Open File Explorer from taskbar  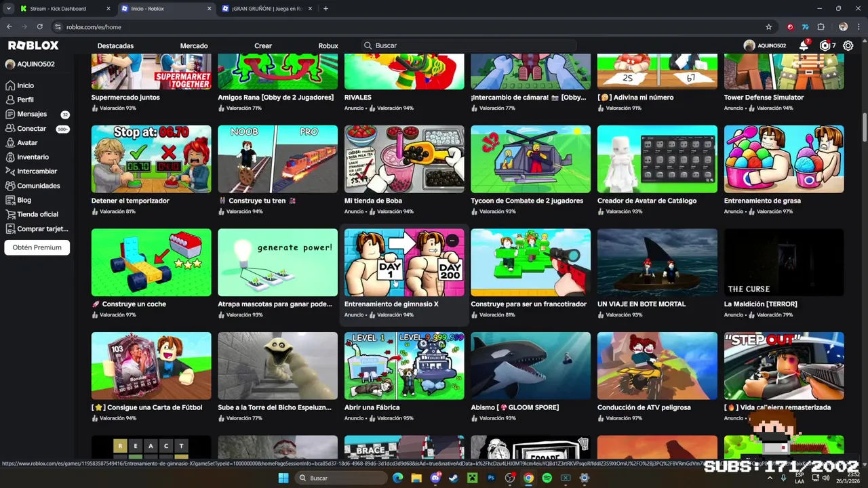pos(416,478)
